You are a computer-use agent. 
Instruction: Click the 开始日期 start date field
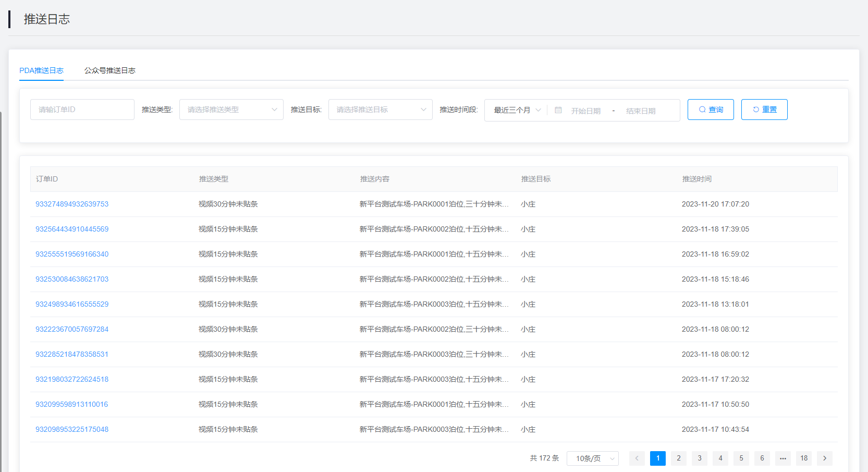[585, 111]
